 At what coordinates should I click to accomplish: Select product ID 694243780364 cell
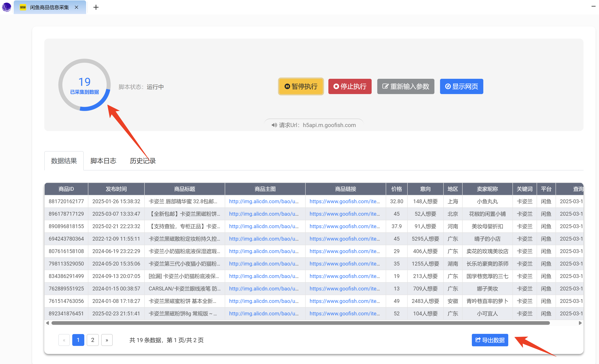(66, 239)
